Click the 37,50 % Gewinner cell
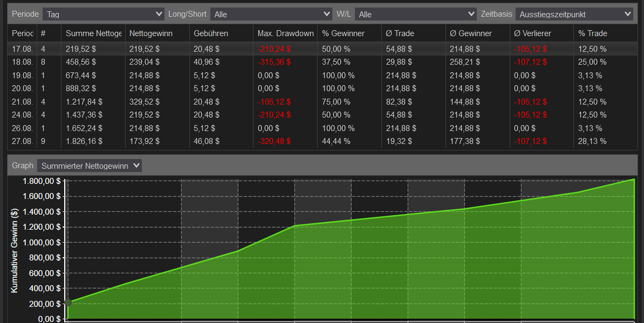644x323 pixels. click(x=337, y=62)
